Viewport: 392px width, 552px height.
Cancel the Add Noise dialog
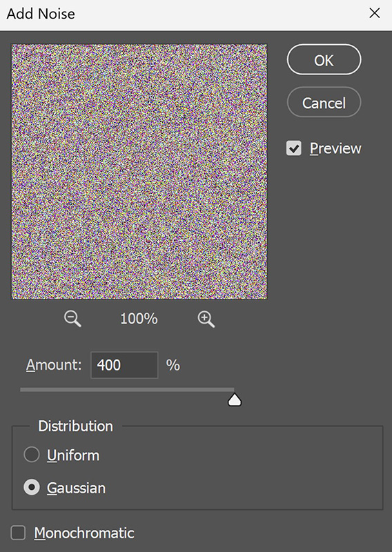(324, 102)
